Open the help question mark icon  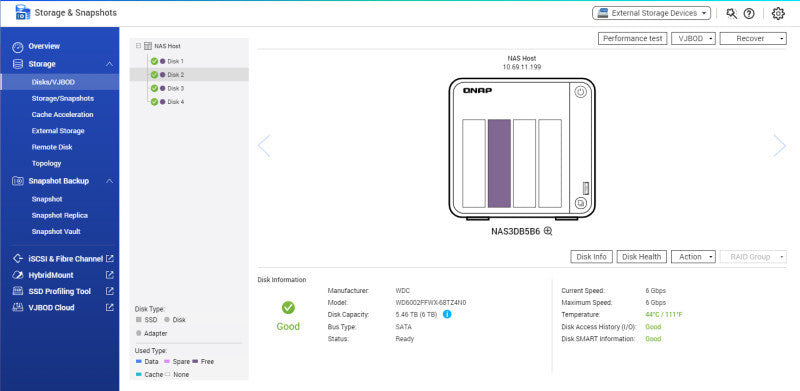tap(749, 14)
